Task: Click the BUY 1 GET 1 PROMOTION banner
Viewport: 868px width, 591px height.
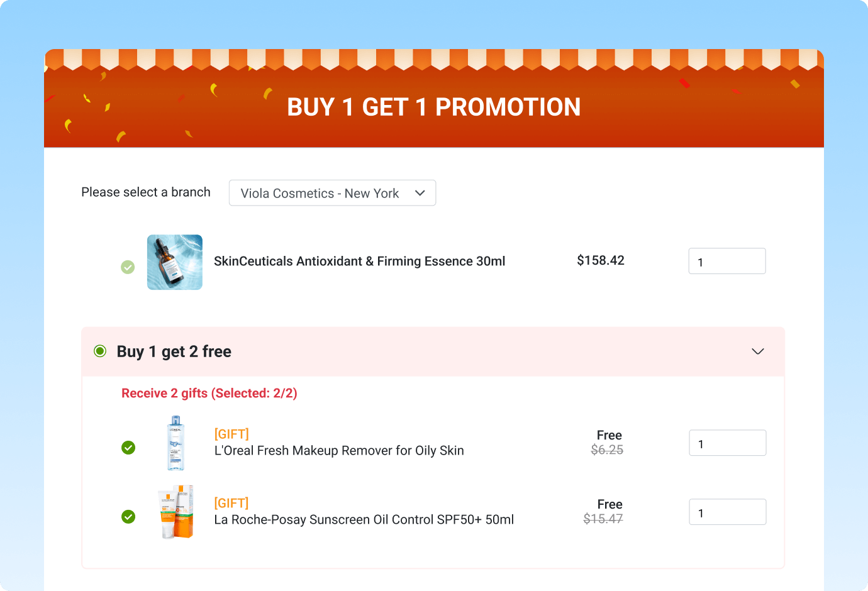Action: coord(434,107)
